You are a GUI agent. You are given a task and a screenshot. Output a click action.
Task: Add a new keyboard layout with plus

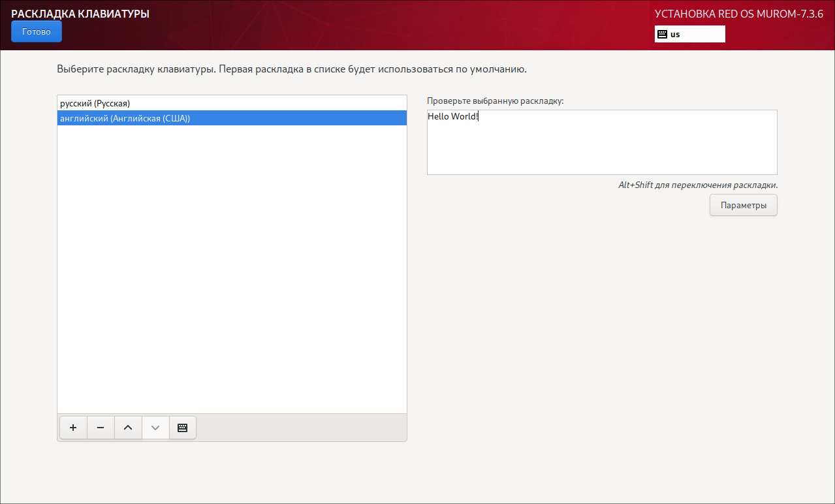[73, 428]
